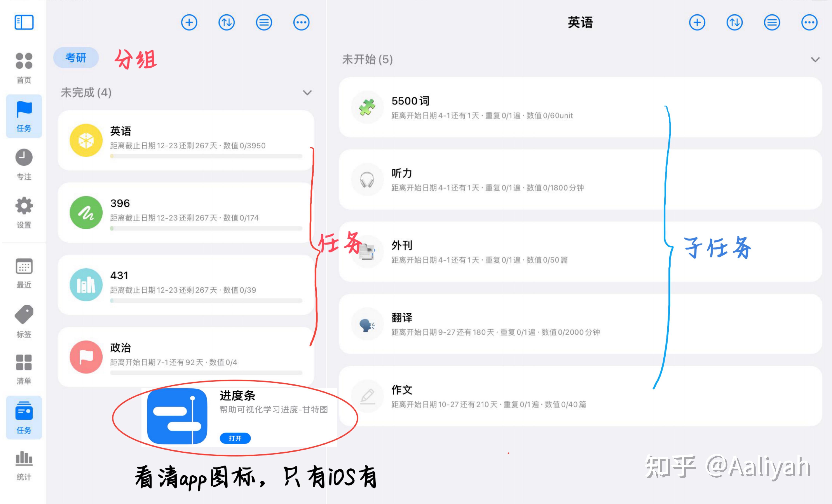Toggle the sidebar panel icon
This screenshot has height=504, width=832.
[24, 22]
